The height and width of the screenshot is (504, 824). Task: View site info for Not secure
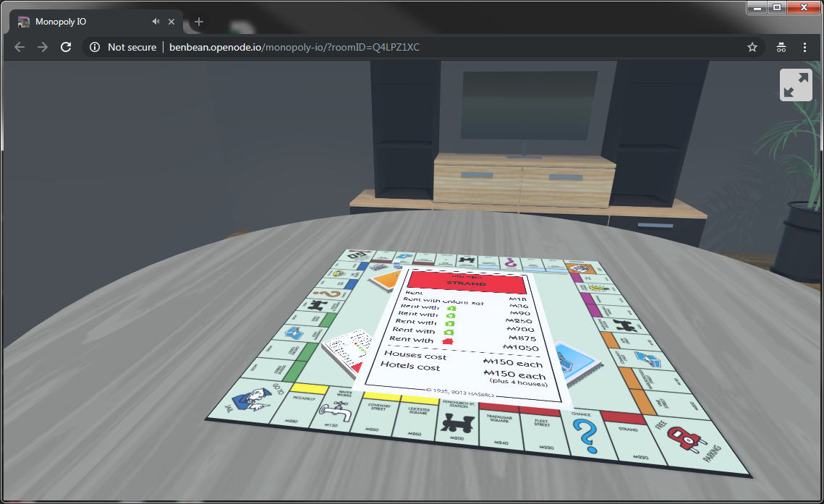coord(95,47)
